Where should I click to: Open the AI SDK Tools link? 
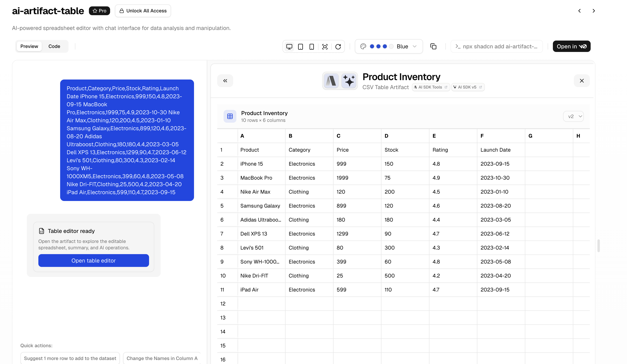tap(431, 87)
